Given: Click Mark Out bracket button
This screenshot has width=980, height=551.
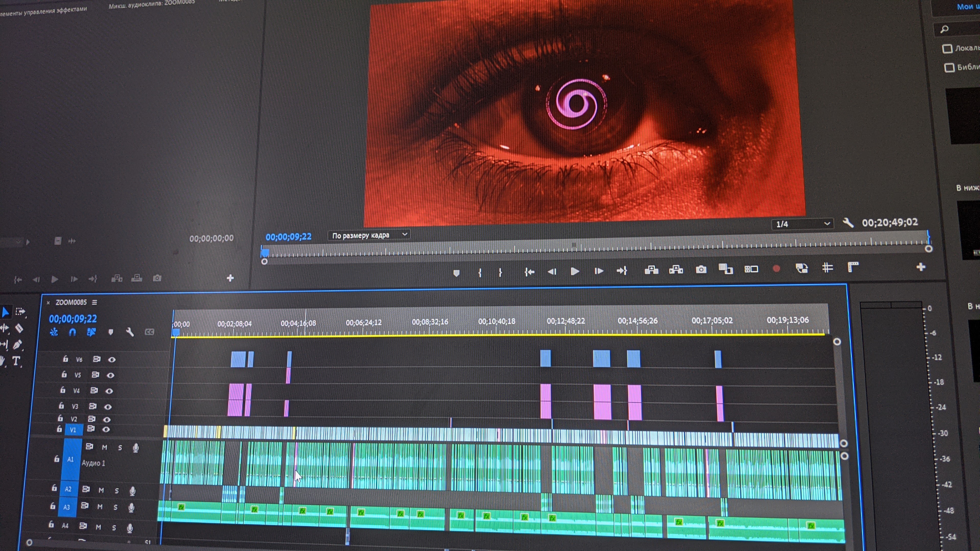Looking at the screenshot, I should tap(500, 272).
